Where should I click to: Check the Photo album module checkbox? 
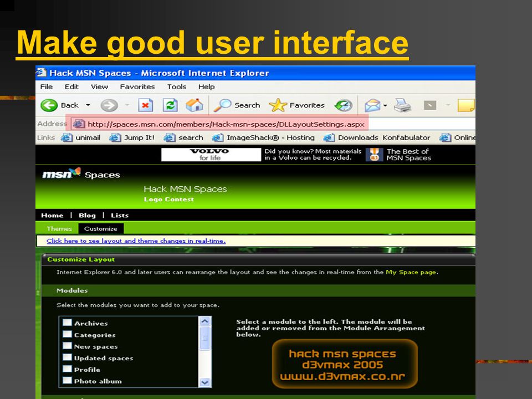67,380
